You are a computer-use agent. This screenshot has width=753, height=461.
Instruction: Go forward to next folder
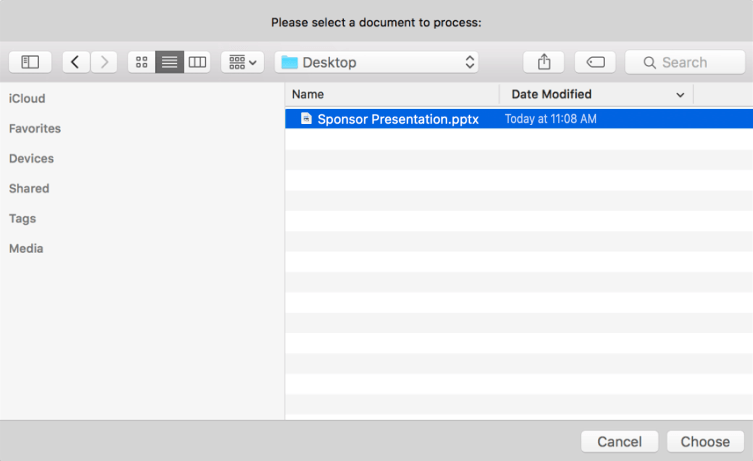pyautogui.click(x=104, y=62)
